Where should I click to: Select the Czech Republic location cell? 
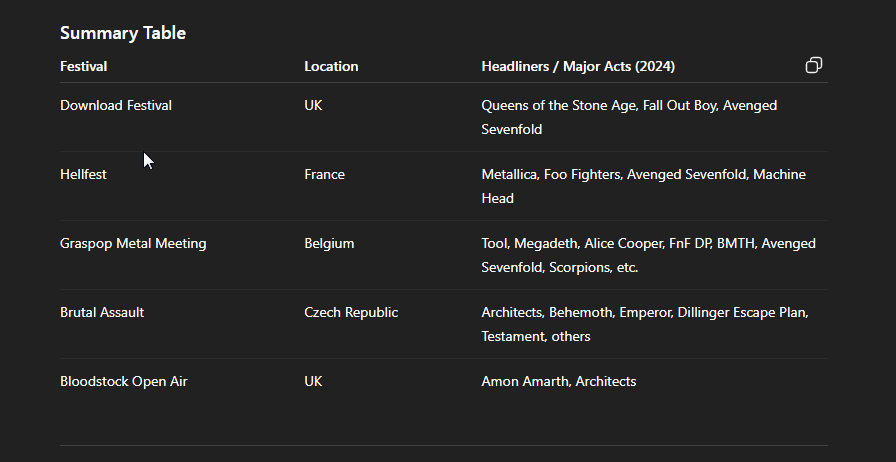tap(351, 313)
